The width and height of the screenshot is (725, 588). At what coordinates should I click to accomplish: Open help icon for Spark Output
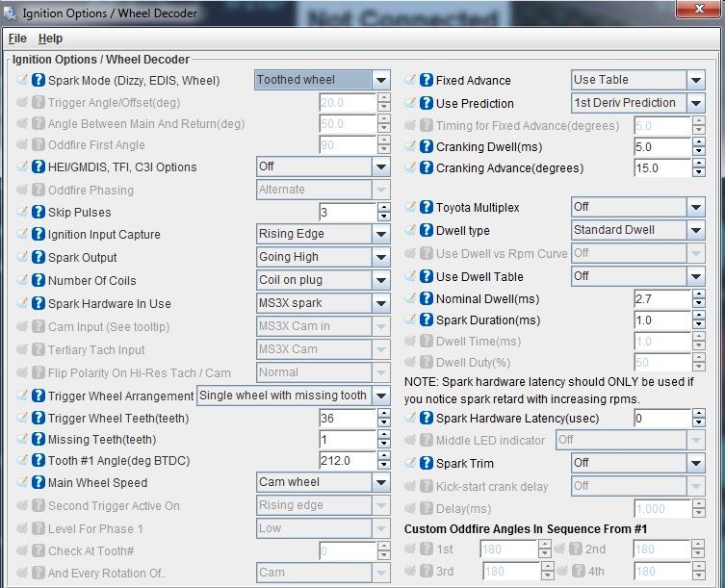39,257
